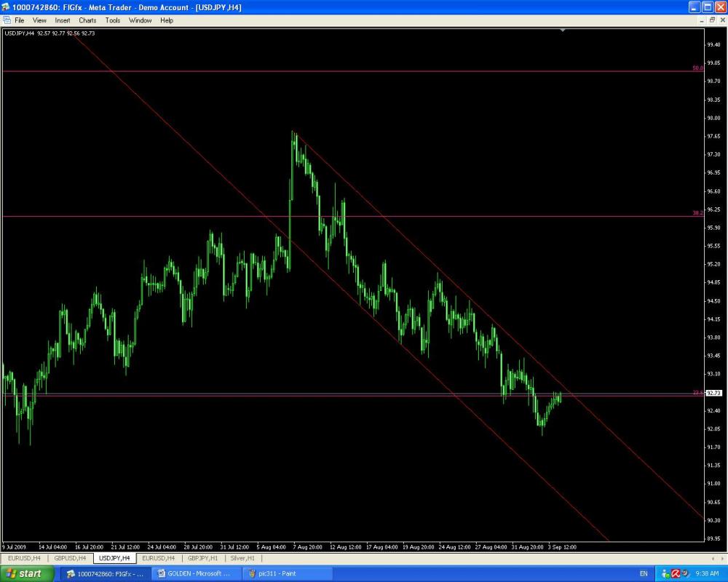Switch to the Silver,H1 chart tab

coord(242,558)
